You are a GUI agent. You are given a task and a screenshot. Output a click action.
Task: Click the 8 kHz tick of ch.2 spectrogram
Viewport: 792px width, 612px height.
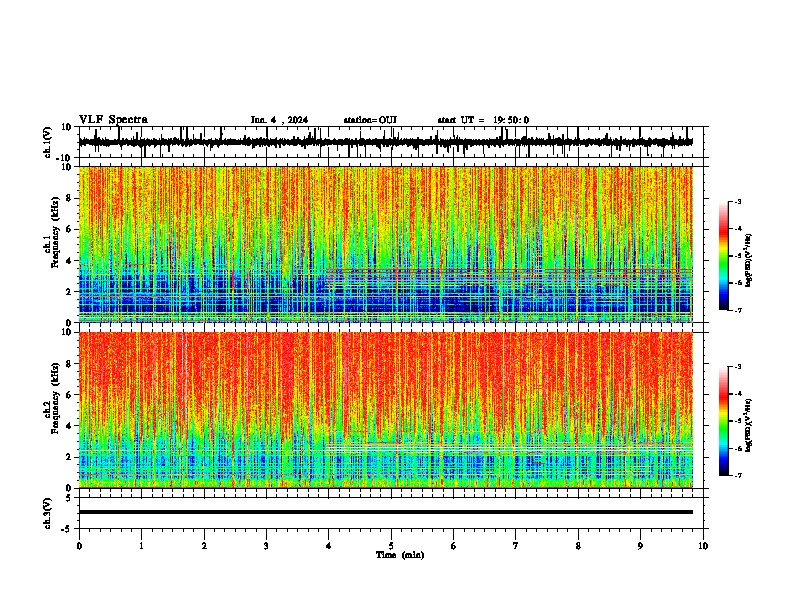click(69, 363)
